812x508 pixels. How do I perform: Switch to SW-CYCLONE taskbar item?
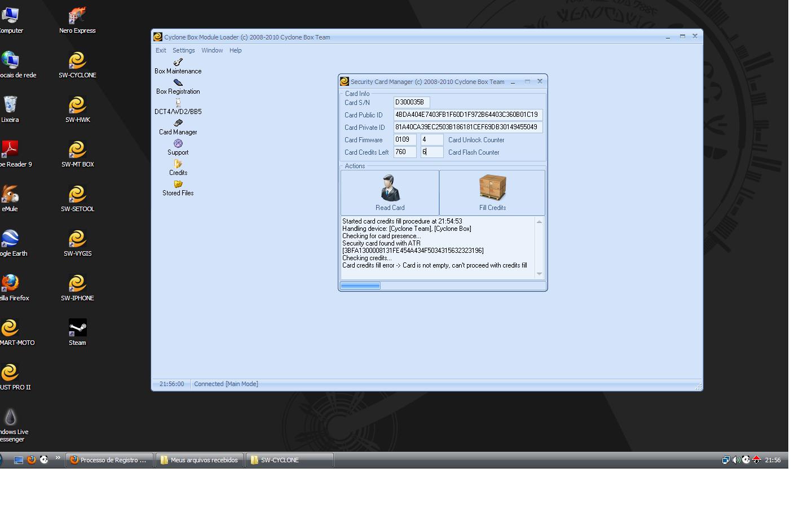[x=290, y=460]
